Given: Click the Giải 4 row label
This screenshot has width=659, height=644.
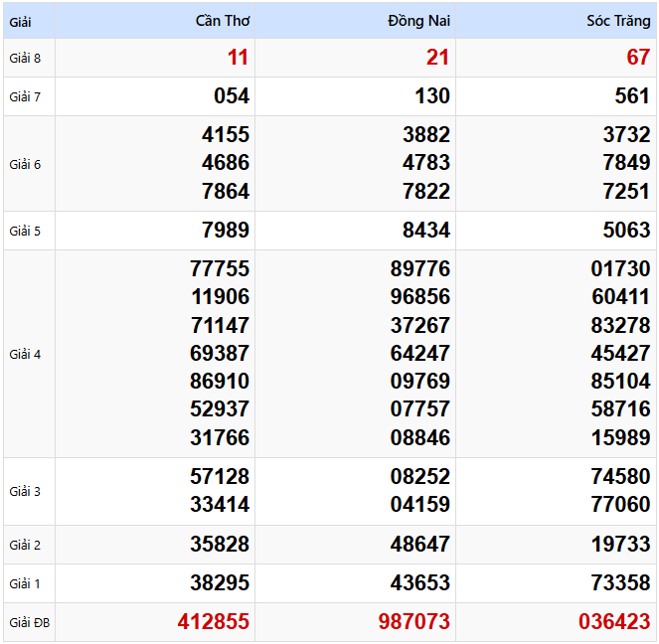Looking at the screenshot, I should click(x=26, y=354).
